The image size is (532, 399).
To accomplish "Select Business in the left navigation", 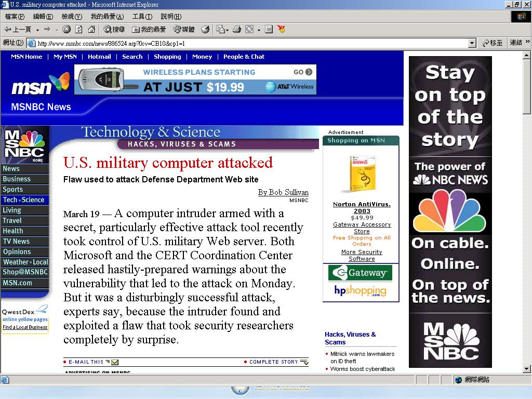I will tap(25, 179).
